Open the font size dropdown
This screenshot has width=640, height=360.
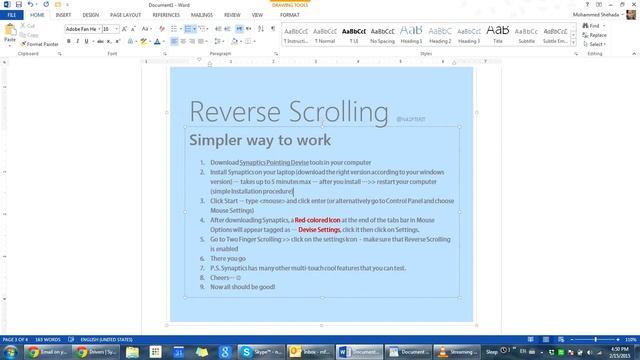(116, 29)
